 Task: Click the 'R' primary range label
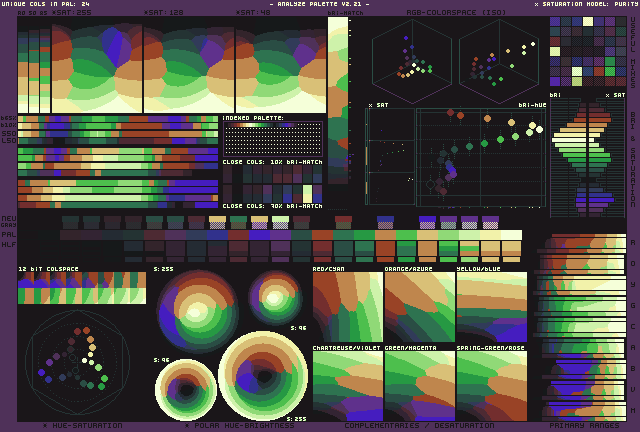tap(633, 243)
